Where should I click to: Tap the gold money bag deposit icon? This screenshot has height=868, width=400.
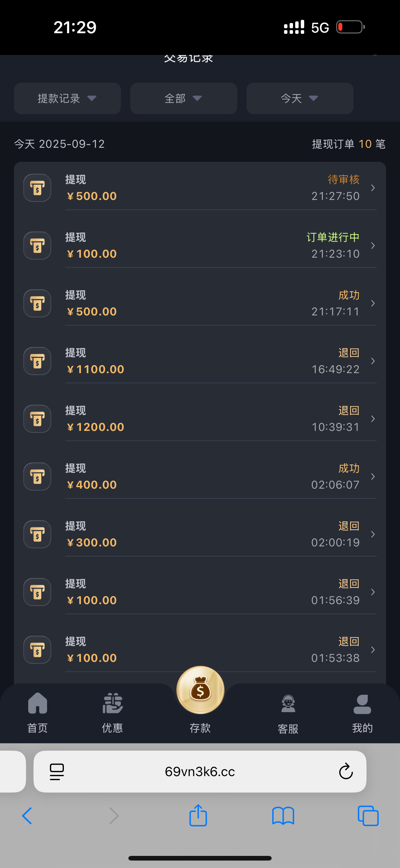coord(200,690)
